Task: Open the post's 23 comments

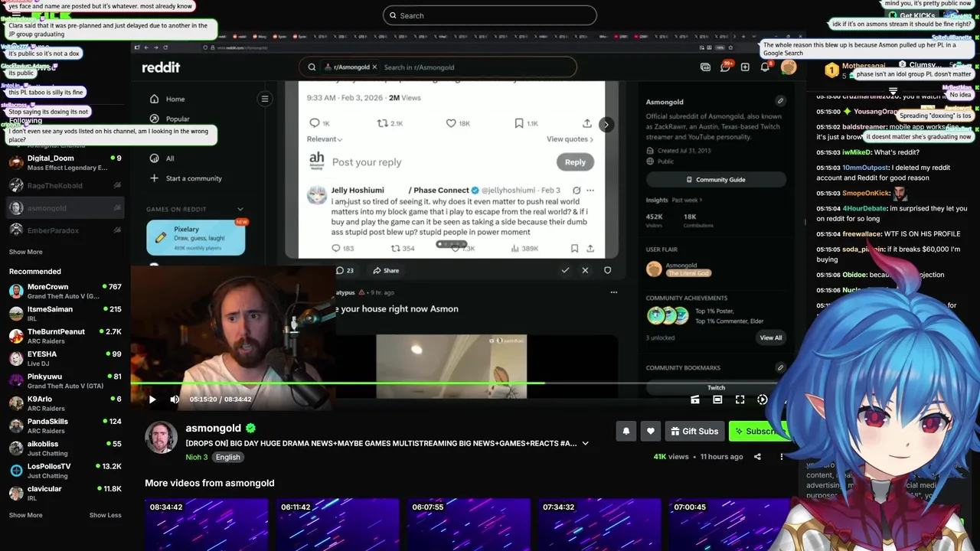Action: point(345,270)
